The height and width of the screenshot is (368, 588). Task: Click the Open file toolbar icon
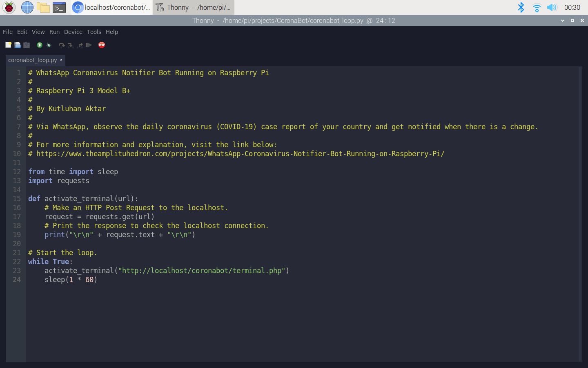pyautogui.click(x=18, y=45)
